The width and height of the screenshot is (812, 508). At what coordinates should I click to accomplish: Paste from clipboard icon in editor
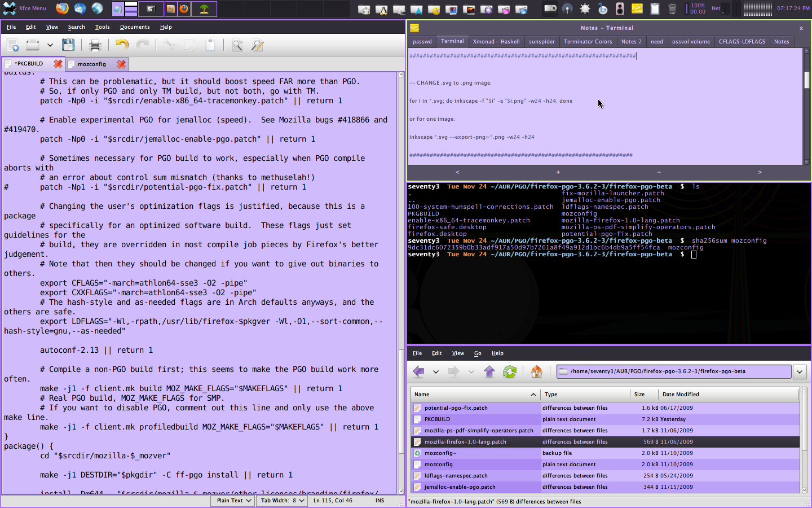tap(210, 45)
